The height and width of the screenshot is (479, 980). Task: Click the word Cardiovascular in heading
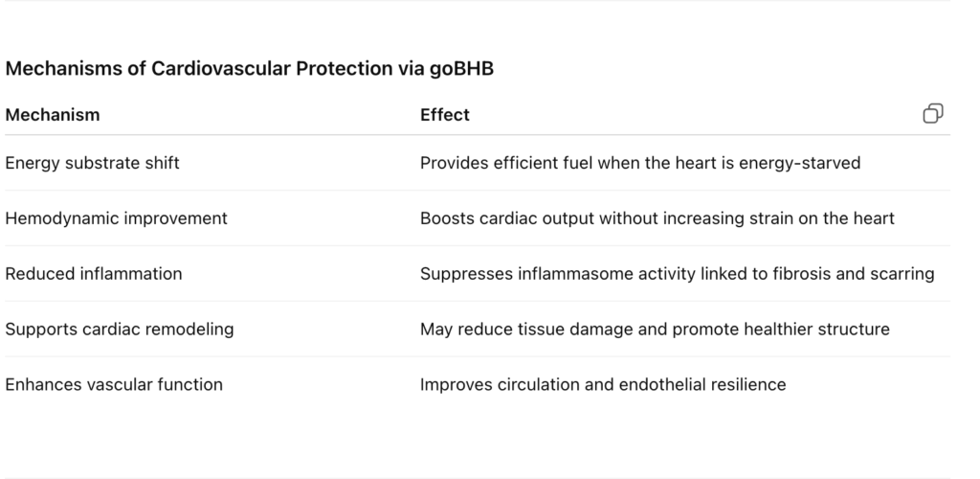tap(221, 68)
